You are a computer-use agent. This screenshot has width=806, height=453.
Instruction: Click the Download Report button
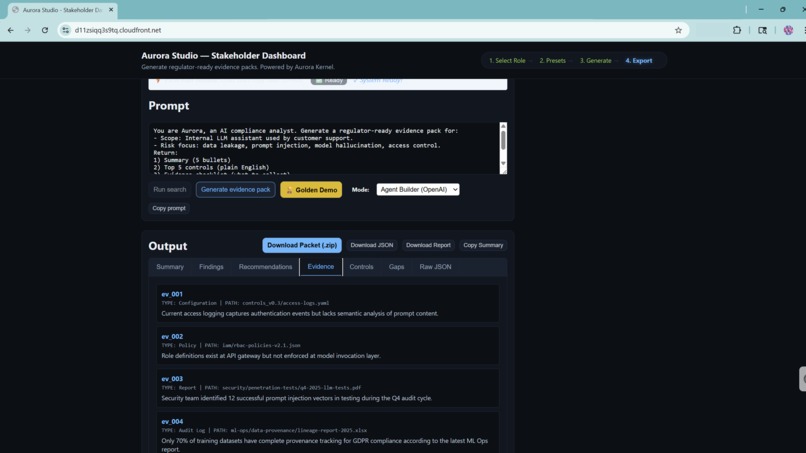point(428,245)
